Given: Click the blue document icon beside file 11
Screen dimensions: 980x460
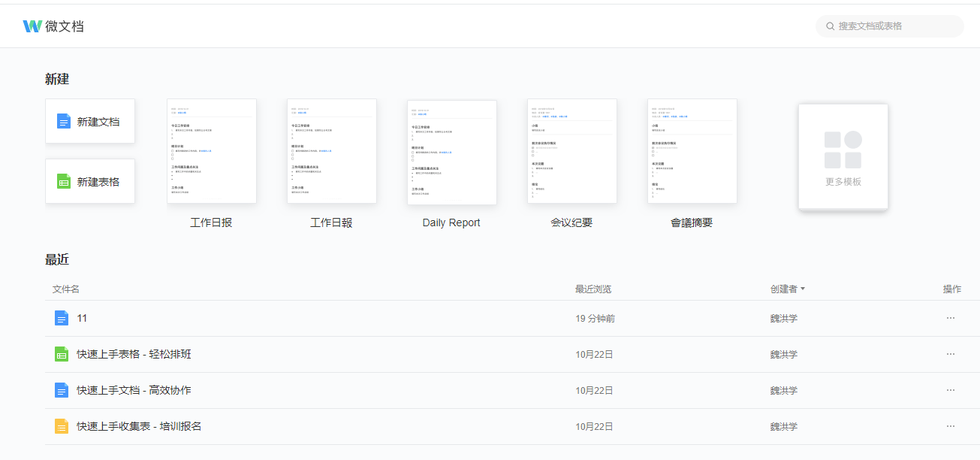Looking at the screenshot, I should pyautogui.click(x=62, y=317).
